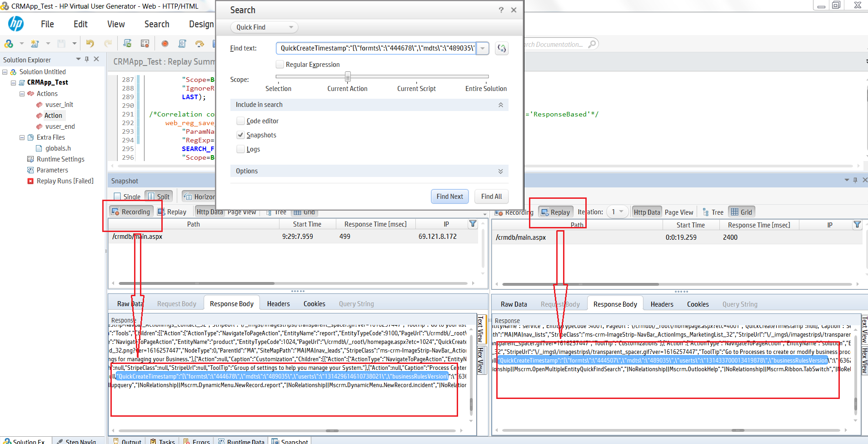Toggle Http Data view in right pane

[x=647, y=212]
